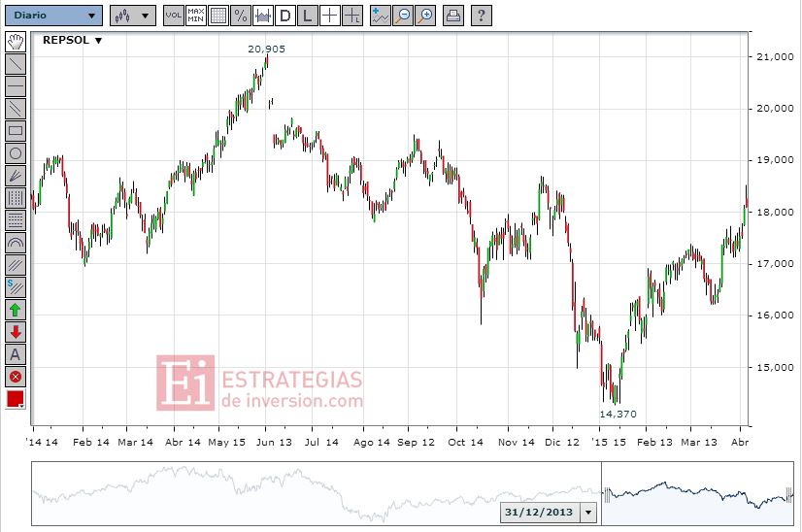The width and height of the screenshot is (802, 532).
Task: Toggle the VOL volume display
Action: (x=174, y=16)
